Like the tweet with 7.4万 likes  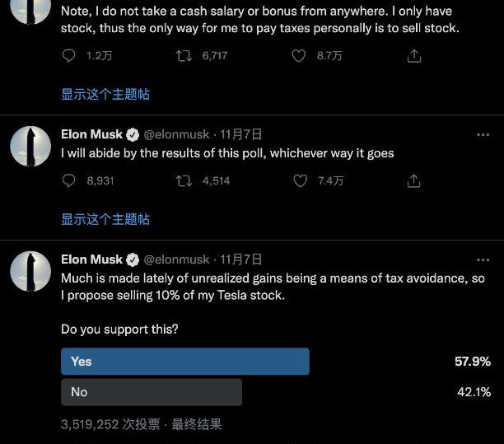tap(301, 180)
